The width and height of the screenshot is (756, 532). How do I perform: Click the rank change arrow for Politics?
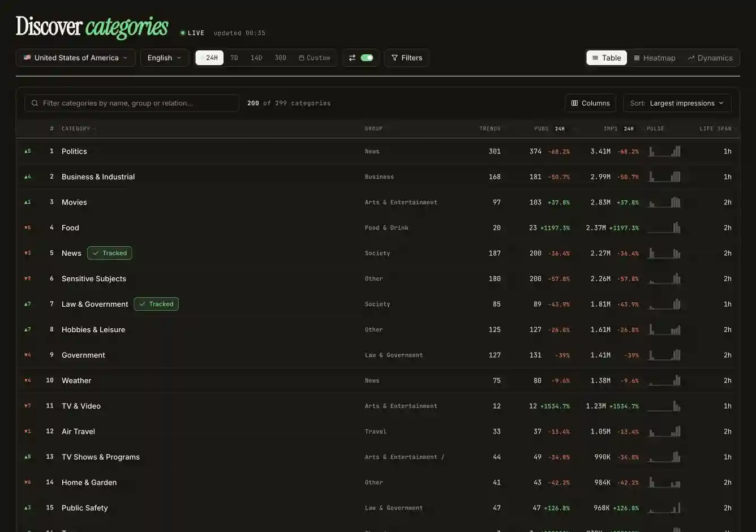tap(28, 151)
